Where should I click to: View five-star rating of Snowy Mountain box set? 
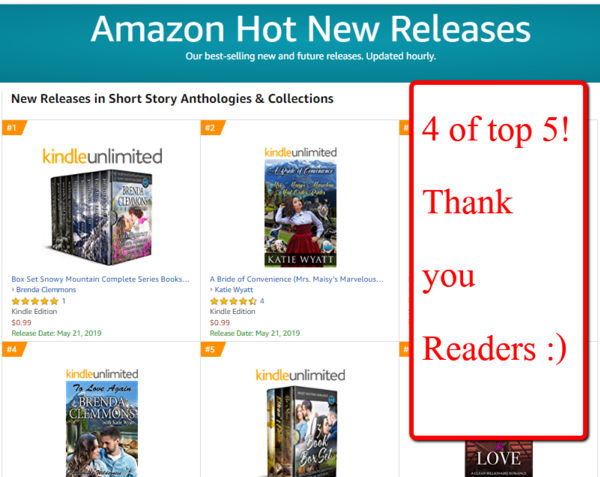pyautogui.click(x=35, y=301)
